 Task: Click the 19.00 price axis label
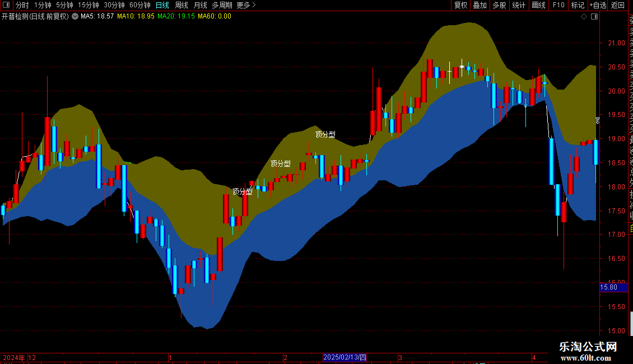click(616, 139)
